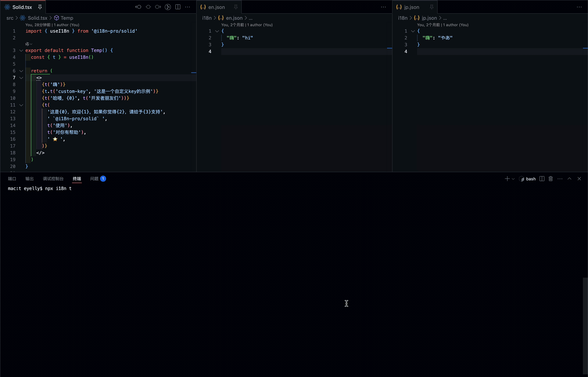This screenshot has height=377, width=588.
Task: Create new terminal with plus icon
Action: pos(507,179)
